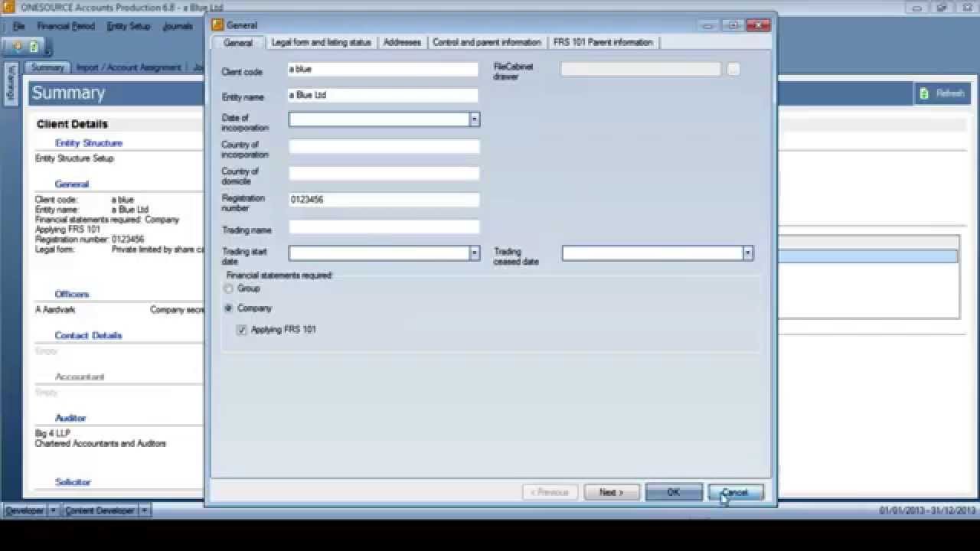
Task: Open the Trading ceased date dropdown
Action: [748, 253]
